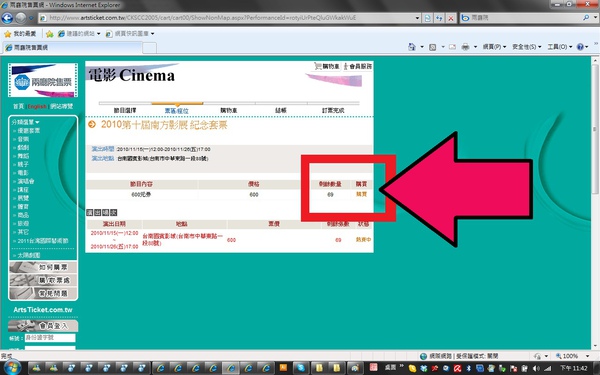Screen dimensions: 600x375
Task: Open the 購物車 shopping cart icon
Action: tap(327, 66)
